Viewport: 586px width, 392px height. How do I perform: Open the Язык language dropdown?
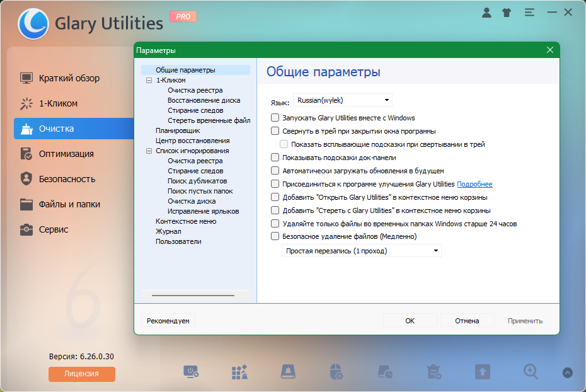tap(343, 100)
